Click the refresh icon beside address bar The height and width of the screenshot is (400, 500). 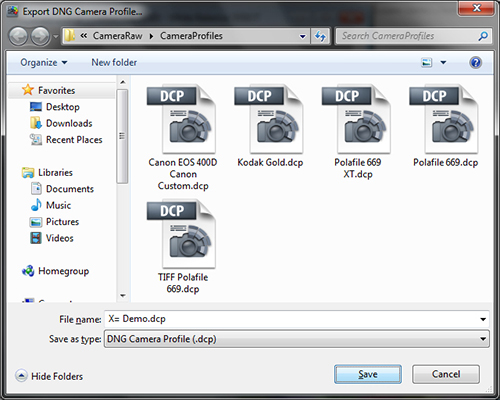click(320, 36)
